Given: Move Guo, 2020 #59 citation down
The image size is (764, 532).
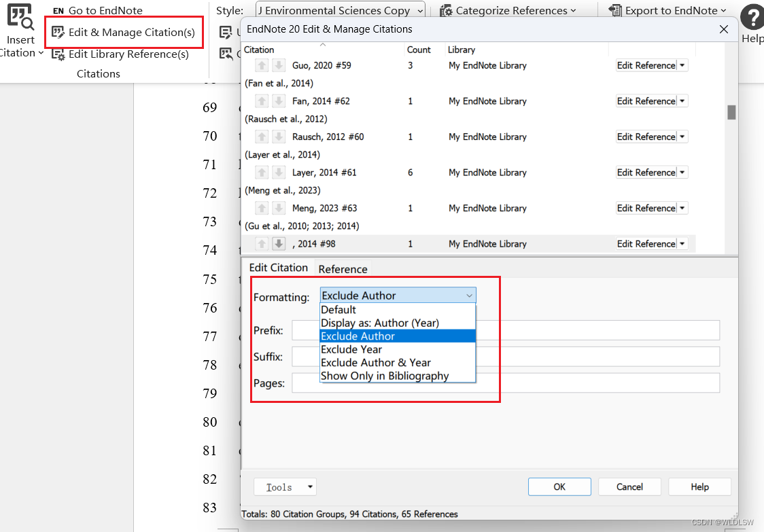Looking at the screenshot, I should (x=279, y=65).
